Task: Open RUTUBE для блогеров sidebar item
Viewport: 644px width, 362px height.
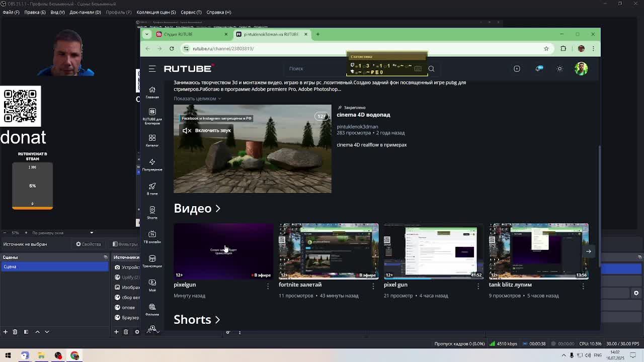Action: pyautogui.click(x=152, y=116)
